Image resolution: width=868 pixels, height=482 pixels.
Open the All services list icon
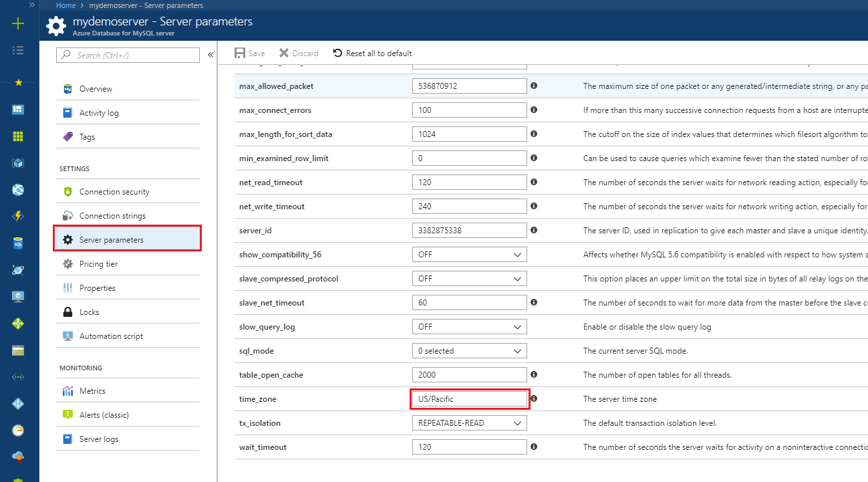click(18, 50)
